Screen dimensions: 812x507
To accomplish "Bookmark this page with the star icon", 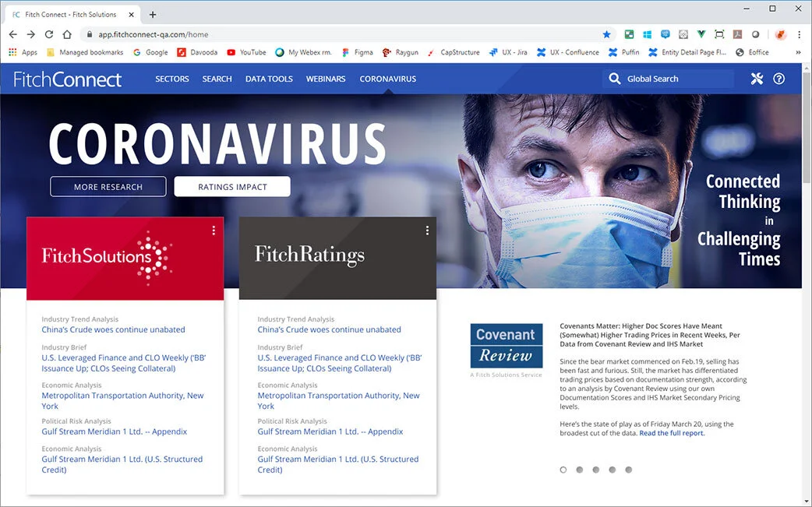I will coord(606,34).
